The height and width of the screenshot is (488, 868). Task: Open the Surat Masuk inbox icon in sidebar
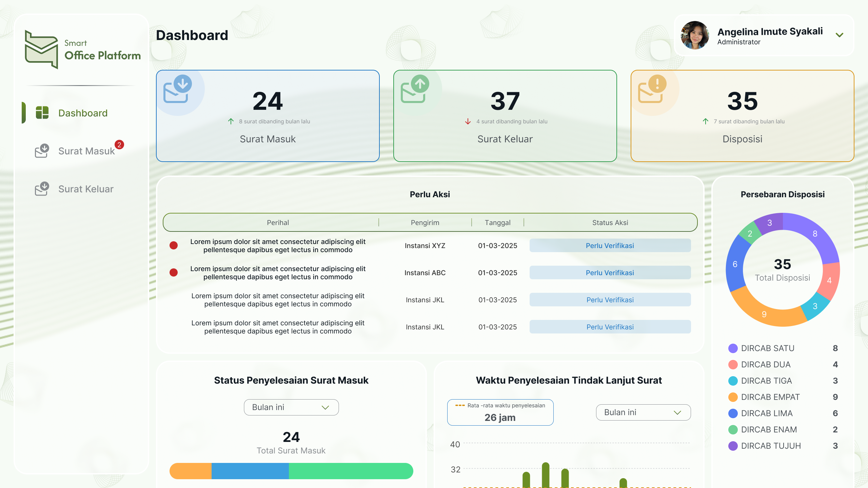click(41, 151)
